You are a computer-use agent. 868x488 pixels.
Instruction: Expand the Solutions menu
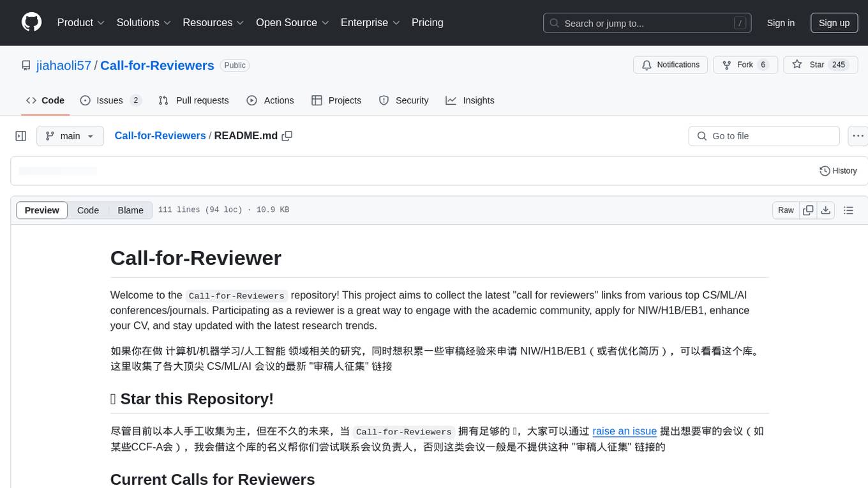point(144,22)
